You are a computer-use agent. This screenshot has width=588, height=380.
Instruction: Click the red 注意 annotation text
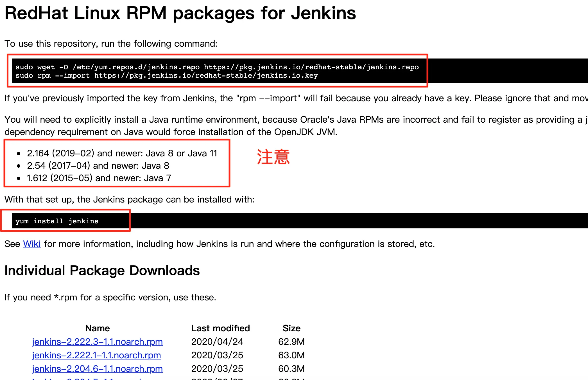point(273,157)
